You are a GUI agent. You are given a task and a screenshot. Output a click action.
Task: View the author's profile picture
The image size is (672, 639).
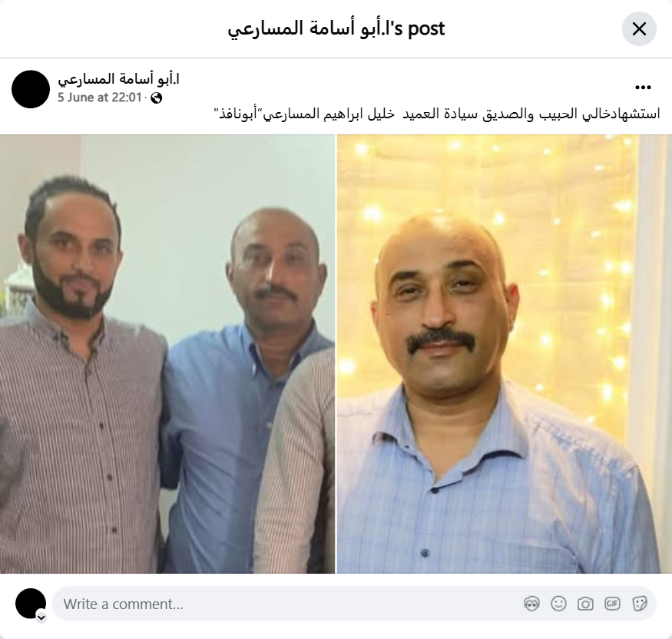[x=31, y=89]
